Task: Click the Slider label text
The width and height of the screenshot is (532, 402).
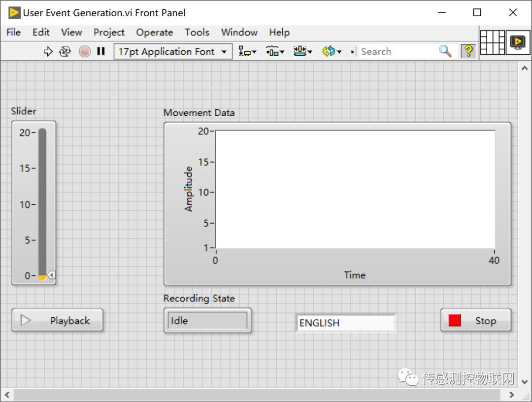Action: [x=24, y=111]
